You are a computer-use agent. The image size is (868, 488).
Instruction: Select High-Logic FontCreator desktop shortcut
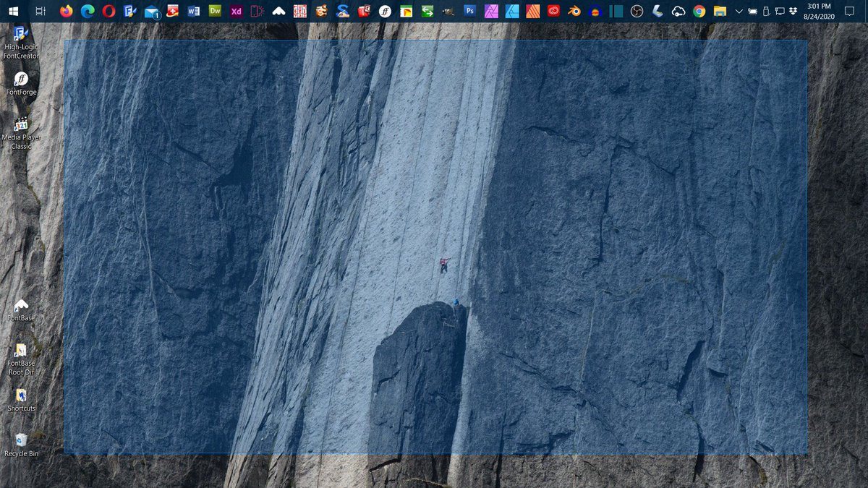click(x=21, y=43)
